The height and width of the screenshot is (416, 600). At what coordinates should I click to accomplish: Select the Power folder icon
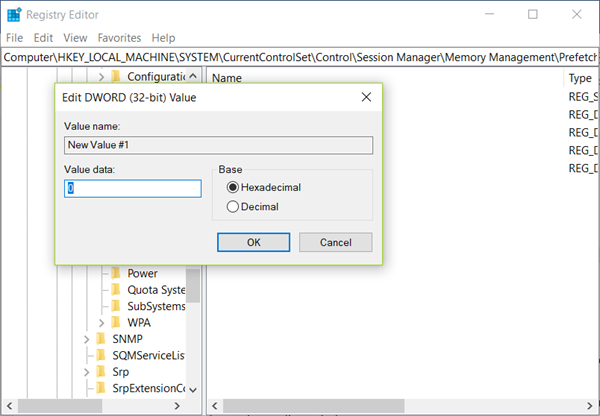(116, 273)
